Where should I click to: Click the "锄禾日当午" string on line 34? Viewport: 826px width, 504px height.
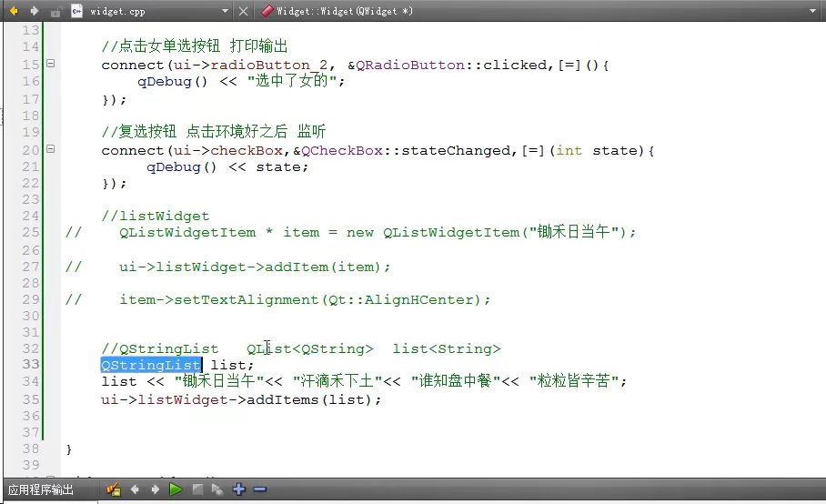[x=219, y=381]
